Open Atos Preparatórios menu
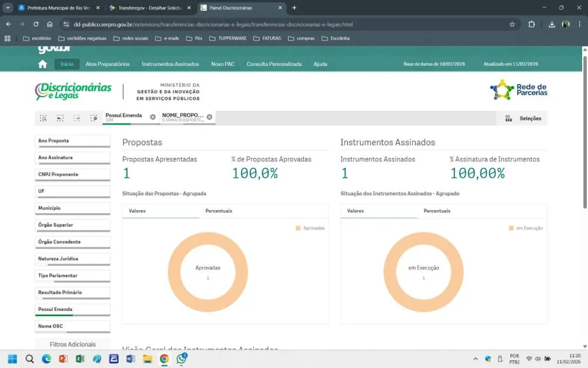Image resolution: width=588 pixels, height=368 pixels. 108,64
